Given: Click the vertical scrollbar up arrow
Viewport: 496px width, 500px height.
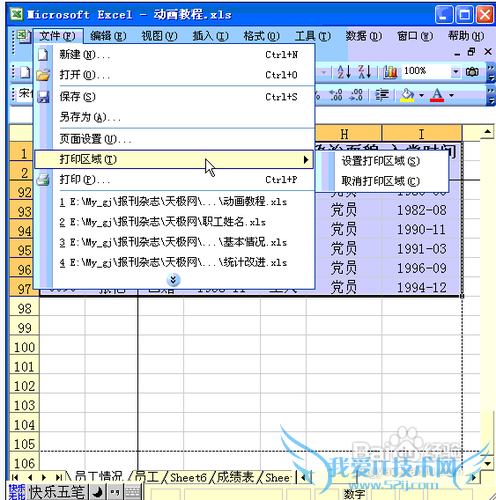Looking at the screenshot, I should click(x=487, y=132).
